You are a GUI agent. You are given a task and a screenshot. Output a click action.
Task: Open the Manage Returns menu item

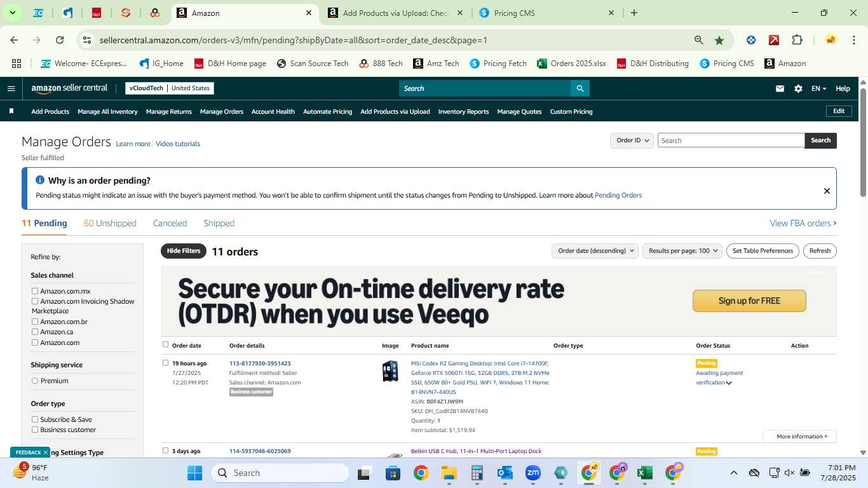click(168, 111)
